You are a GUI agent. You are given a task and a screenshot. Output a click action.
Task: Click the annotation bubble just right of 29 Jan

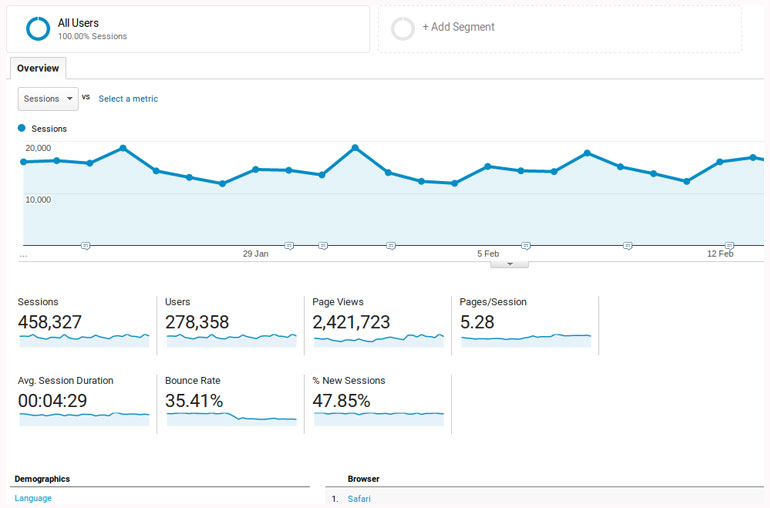(x=289, y=245)
